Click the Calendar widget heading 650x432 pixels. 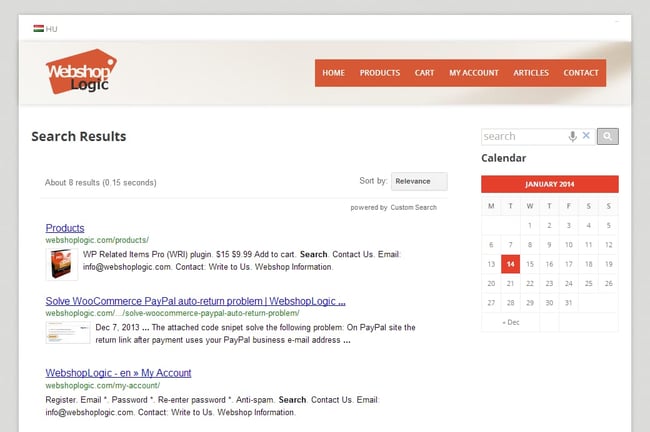[x=504, y=158]
